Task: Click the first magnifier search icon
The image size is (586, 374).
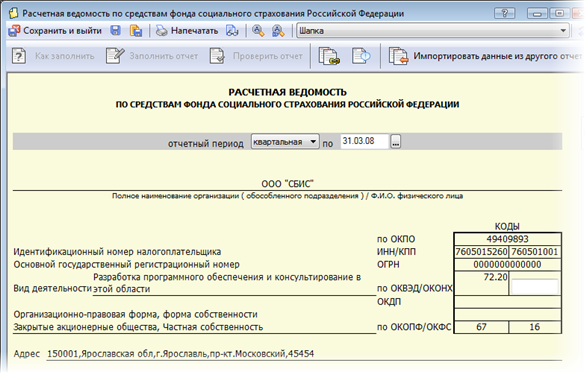Action: (x=258, y=31)
